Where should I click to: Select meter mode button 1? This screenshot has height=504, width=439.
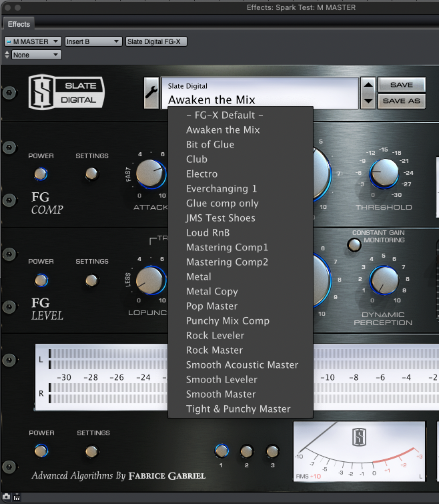coord(222,451)
